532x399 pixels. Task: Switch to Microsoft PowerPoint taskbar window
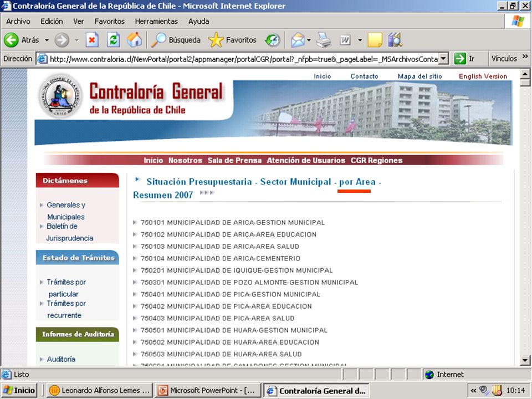(208, 391)
